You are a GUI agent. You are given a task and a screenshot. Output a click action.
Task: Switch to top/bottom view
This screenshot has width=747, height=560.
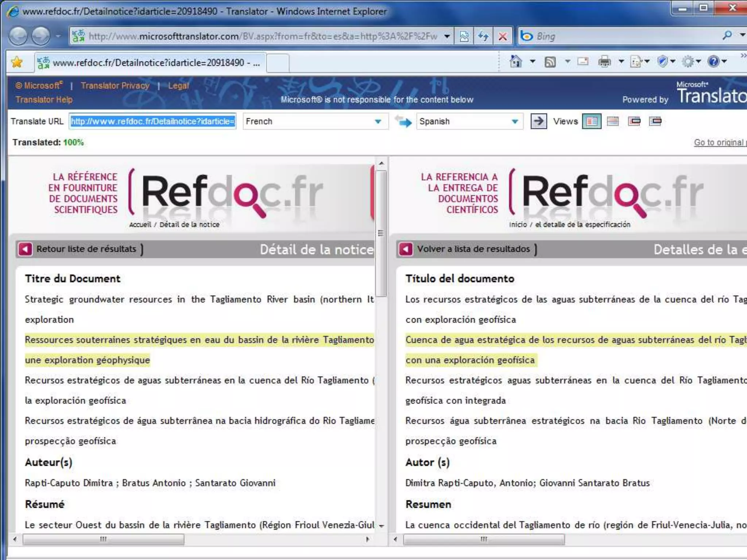(x=613, y=121)
